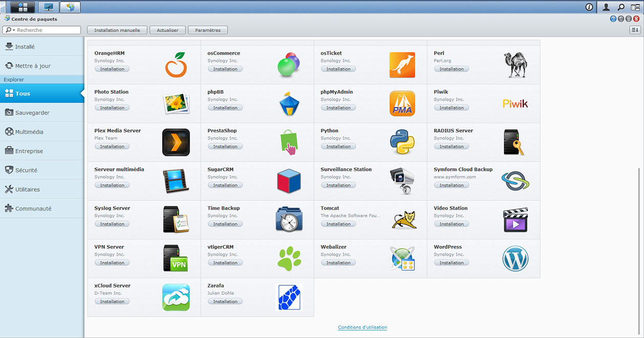
Task: Click the Webalizer globe chart icon
Action: tap(402, 259)
